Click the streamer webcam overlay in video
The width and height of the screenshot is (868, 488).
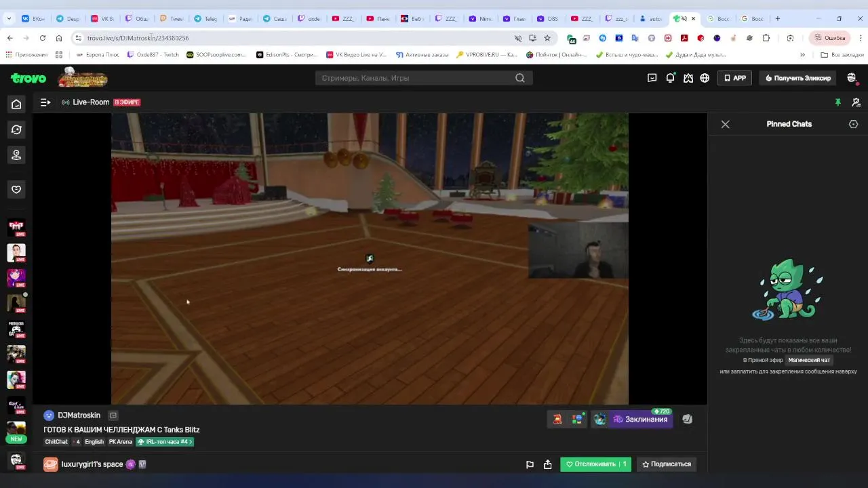(x=578, y=251)
